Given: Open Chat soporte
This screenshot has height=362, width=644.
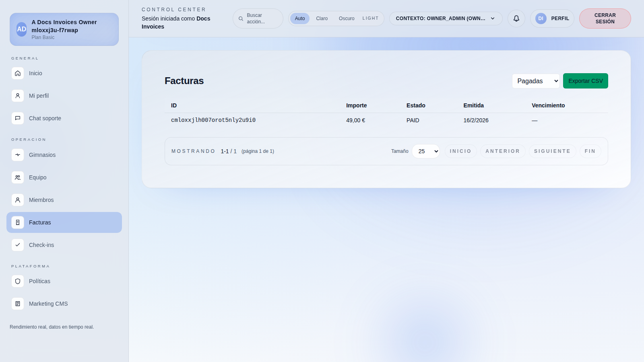Looking at the screenshot, I should (x=45, y=118).
